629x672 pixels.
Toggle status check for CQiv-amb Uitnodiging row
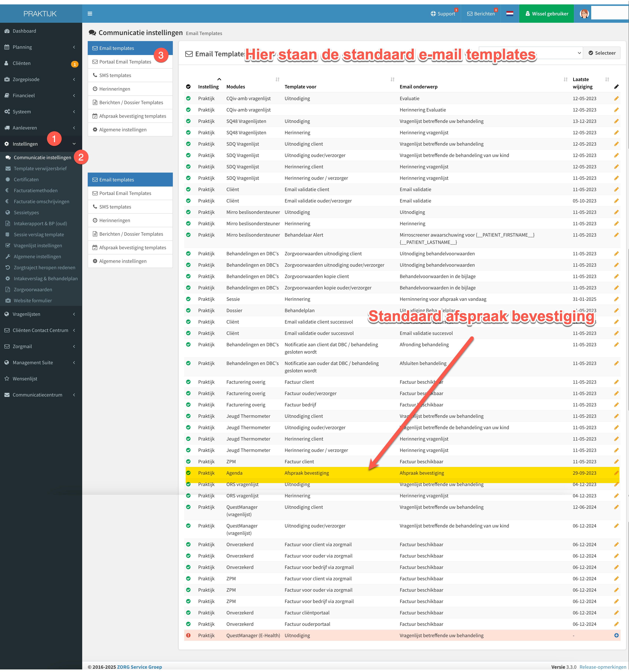pyautogui.click(x=188, y=98)
